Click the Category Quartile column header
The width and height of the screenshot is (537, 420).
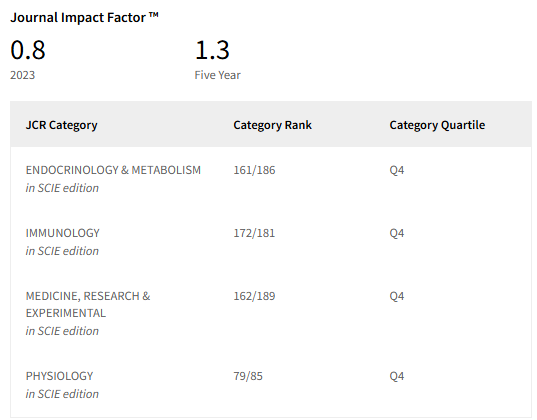pos(437,125)
